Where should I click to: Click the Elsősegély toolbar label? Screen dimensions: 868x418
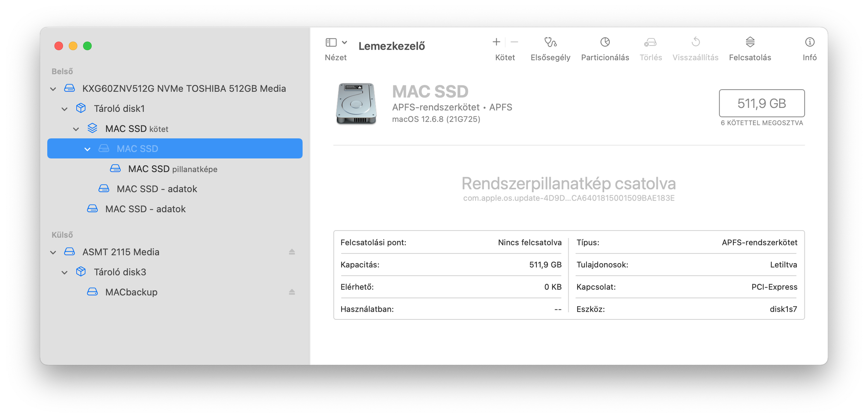(x=550, y=57)
